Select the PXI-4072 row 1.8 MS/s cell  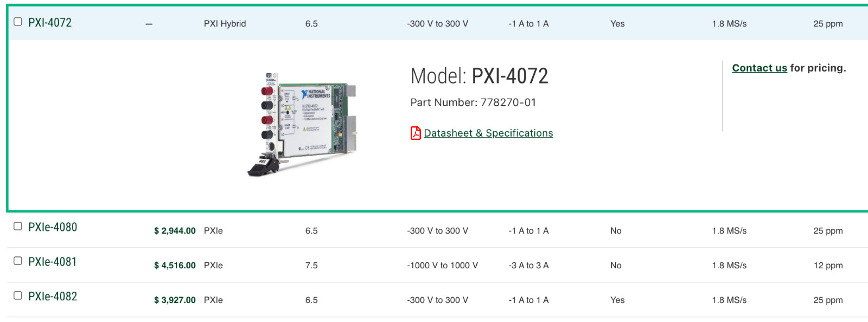729,24
